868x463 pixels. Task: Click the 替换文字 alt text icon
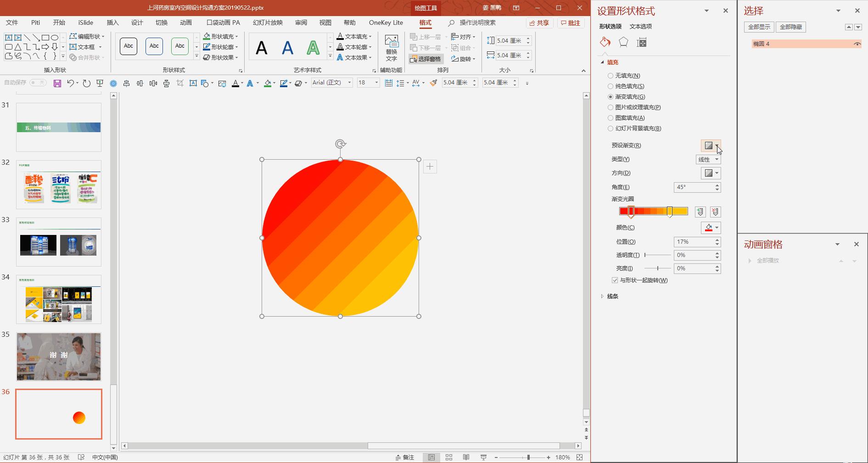tap(391, 48)
